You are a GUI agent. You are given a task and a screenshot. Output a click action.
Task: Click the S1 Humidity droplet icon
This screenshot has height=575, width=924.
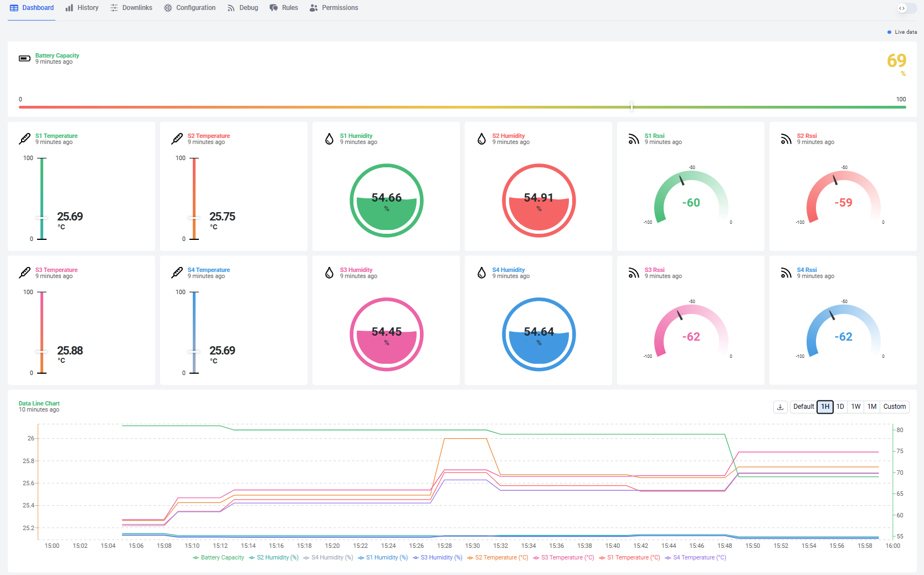[329, 138]
